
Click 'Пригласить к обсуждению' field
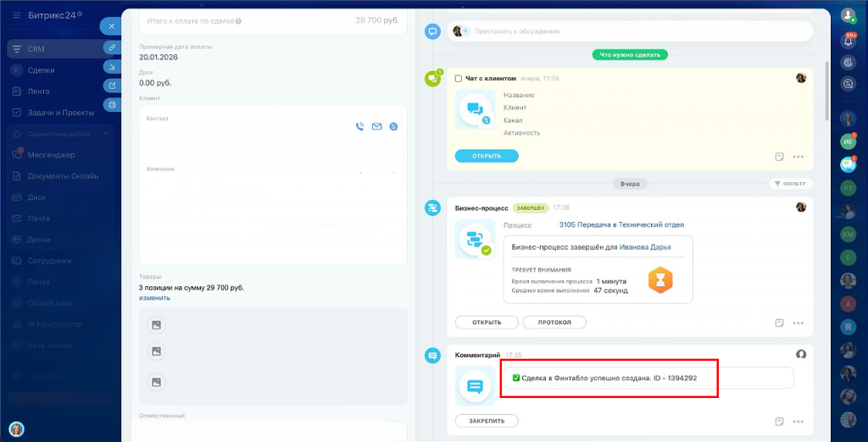(630, 31)
